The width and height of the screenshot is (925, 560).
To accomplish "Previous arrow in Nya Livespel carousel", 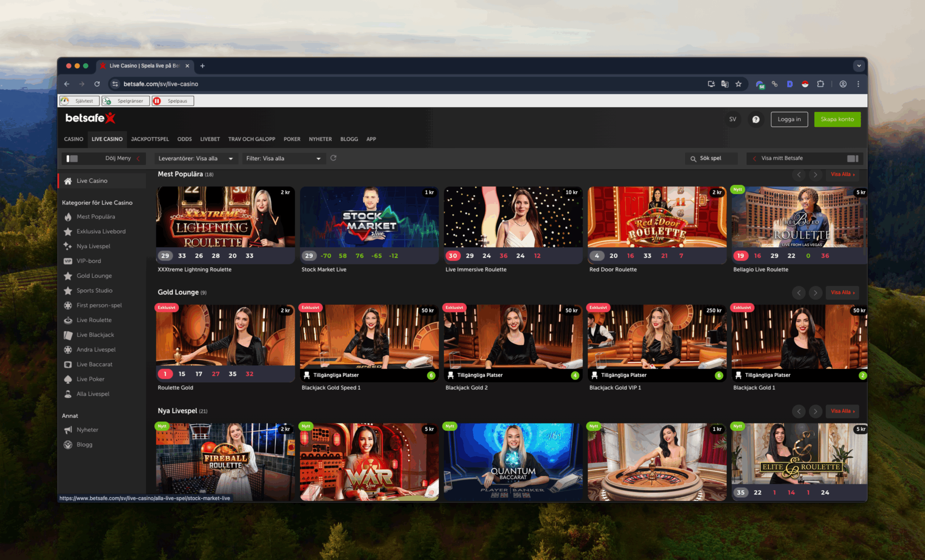I will [799, 412].
